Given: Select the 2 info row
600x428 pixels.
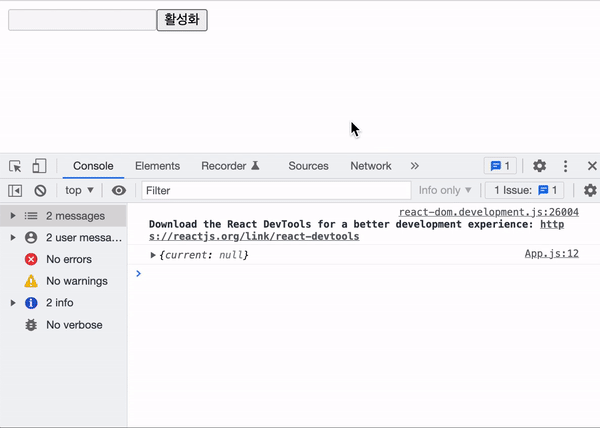Looking at the screenshot, I should click(64, 303).
